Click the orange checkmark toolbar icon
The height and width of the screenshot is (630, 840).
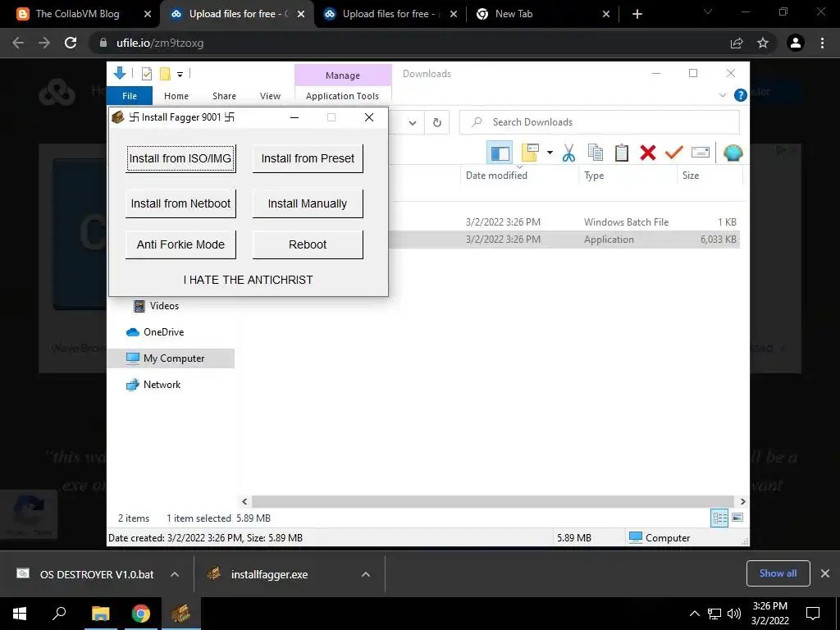point(674,153)
